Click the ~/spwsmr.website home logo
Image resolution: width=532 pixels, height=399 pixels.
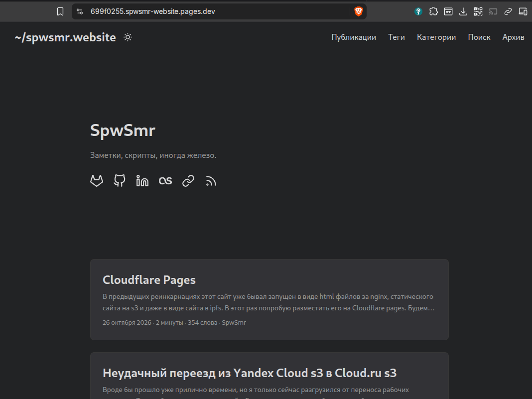click(65, 37)
